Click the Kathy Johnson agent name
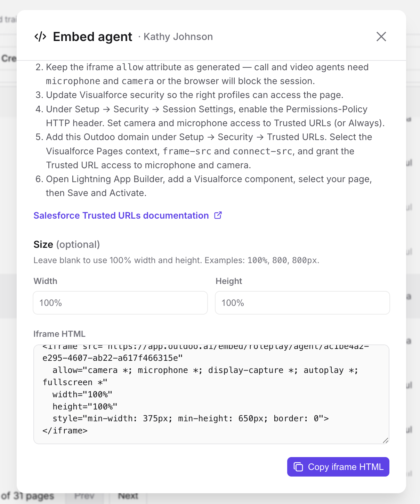This screenshot has width=420, height=504. click(x=178, y=37)
